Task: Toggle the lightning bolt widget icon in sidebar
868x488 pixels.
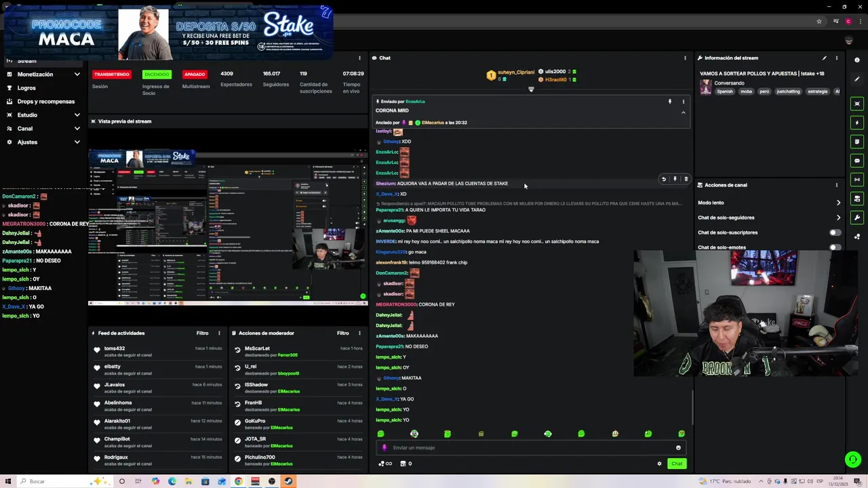Action: pyautogui.click(x=857, y=123)
